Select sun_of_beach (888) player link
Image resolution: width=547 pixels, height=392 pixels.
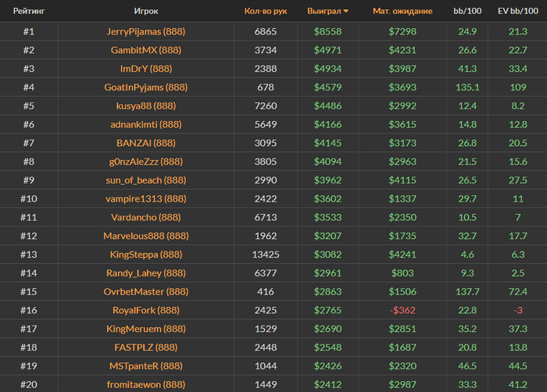click(145, 180)
